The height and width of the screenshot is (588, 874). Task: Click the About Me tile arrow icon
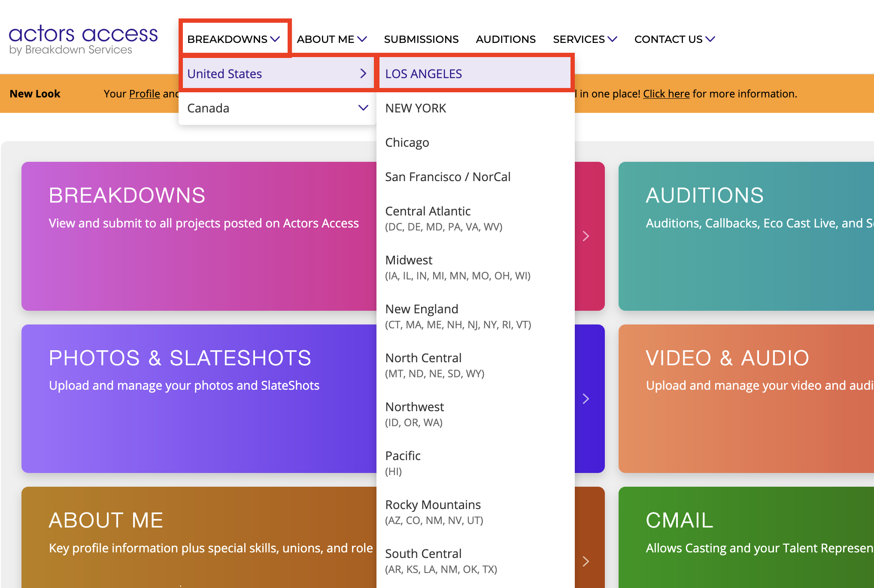586,561
